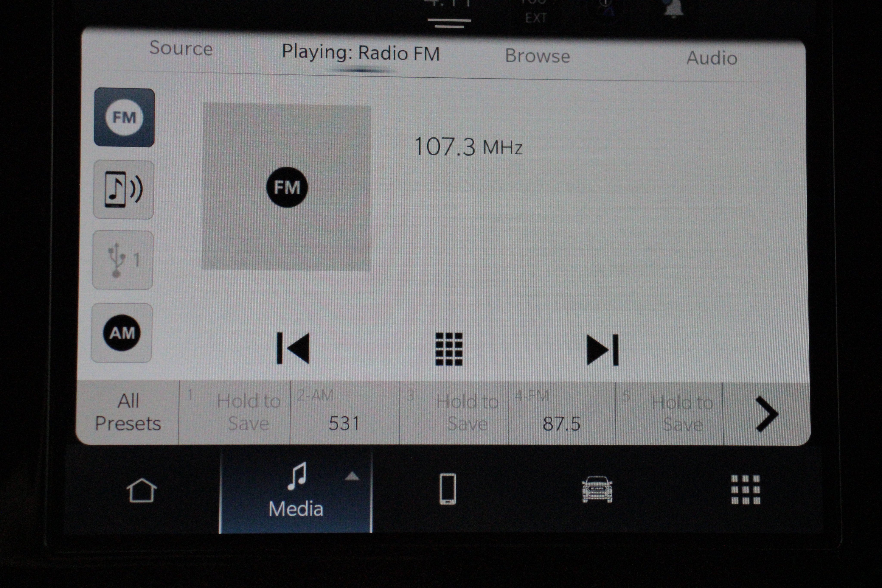Select the FM radio source icon
Screen dimensions: 882x588
click(124, 118)
